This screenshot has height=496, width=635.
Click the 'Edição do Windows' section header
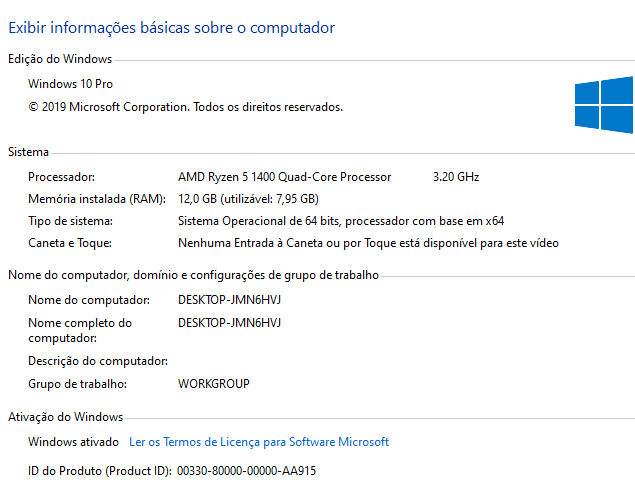pos(60,59)
